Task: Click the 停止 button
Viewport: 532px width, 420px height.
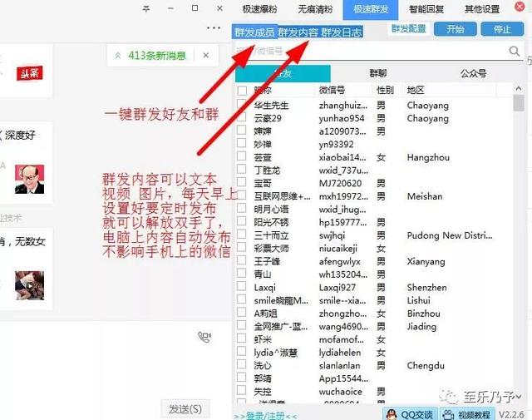Action: click(x=502, y=29)
